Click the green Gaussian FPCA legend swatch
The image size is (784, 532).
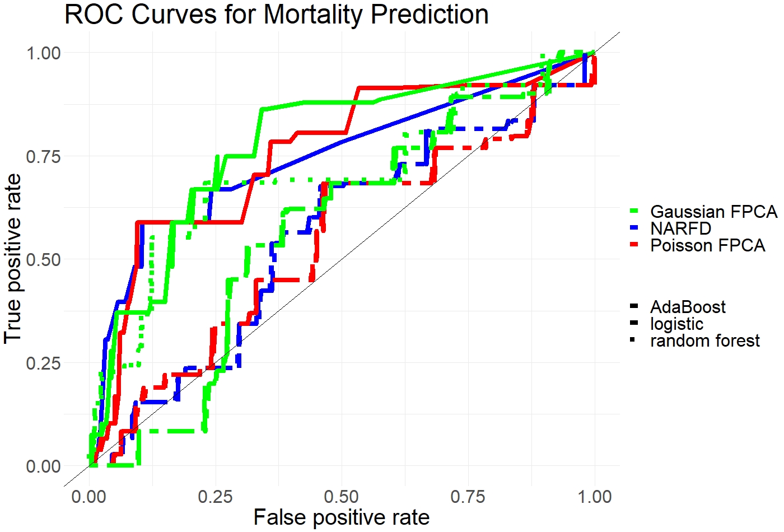click(634, 212)
